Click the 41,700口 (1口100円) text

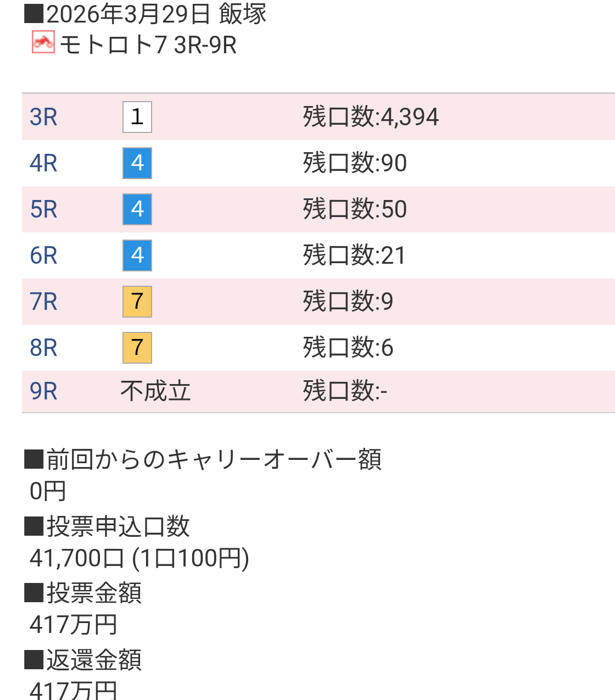point(139,558)
